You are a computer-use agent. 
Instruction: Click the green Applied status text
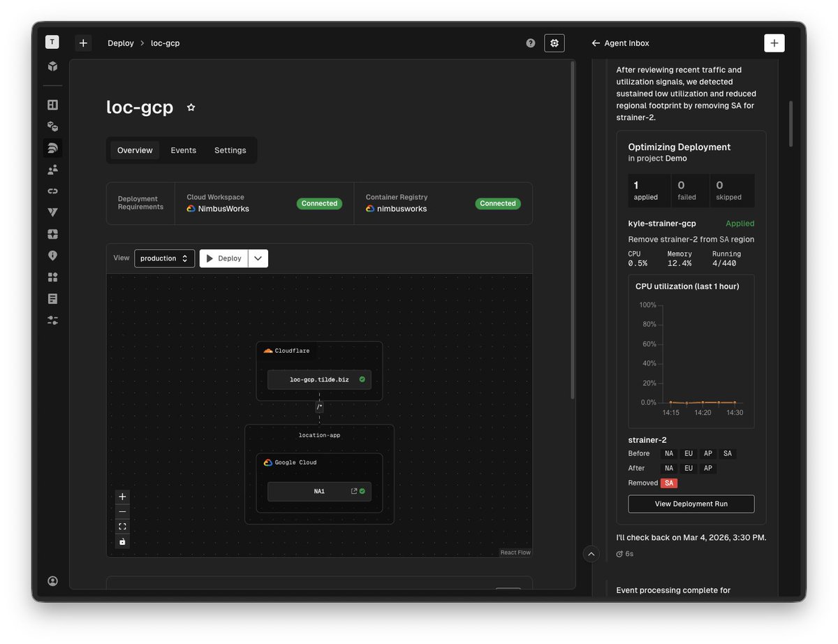coord(740,224)
